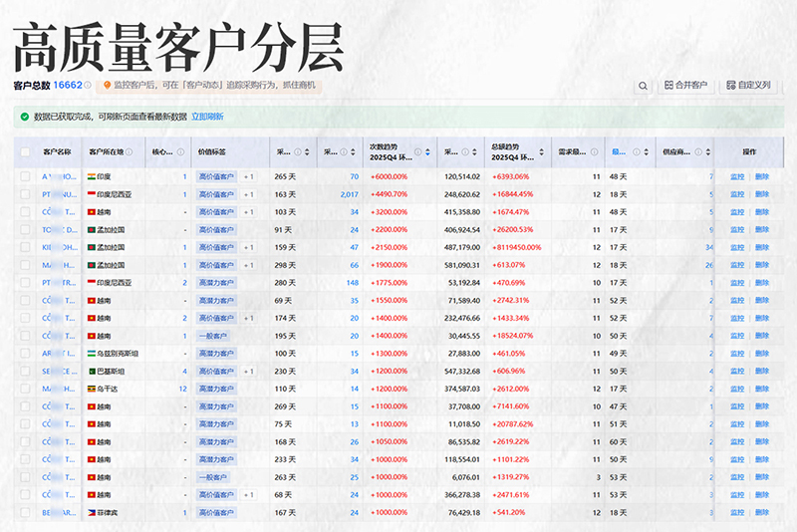Click the search magnifier icon above the table
Screen dimensions: 797x532
pyautogui.click(x=644, y=86)
